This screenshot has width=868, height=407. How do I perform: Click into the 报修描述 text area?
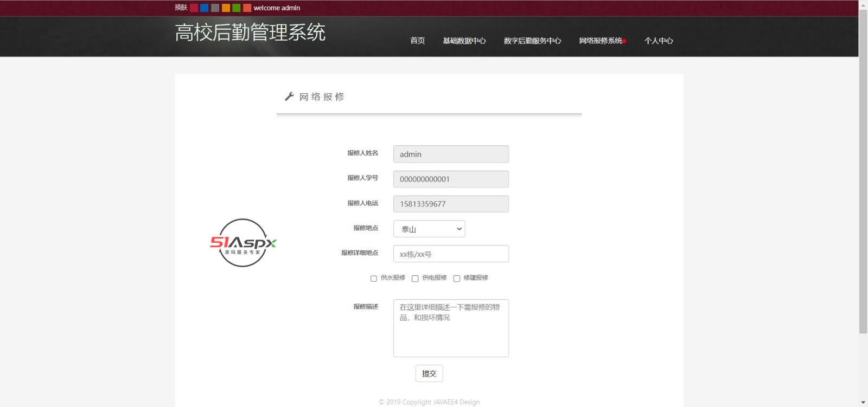(451, 328)
